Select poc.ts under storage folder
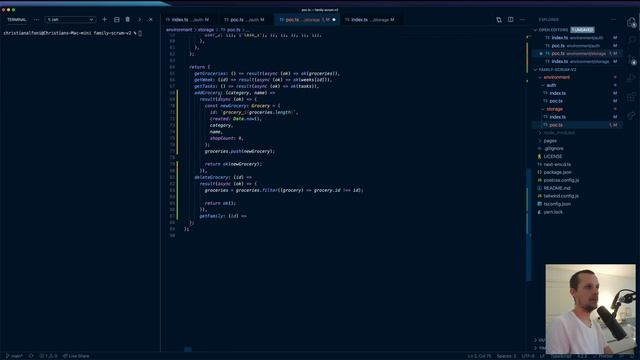 (578, 125)
